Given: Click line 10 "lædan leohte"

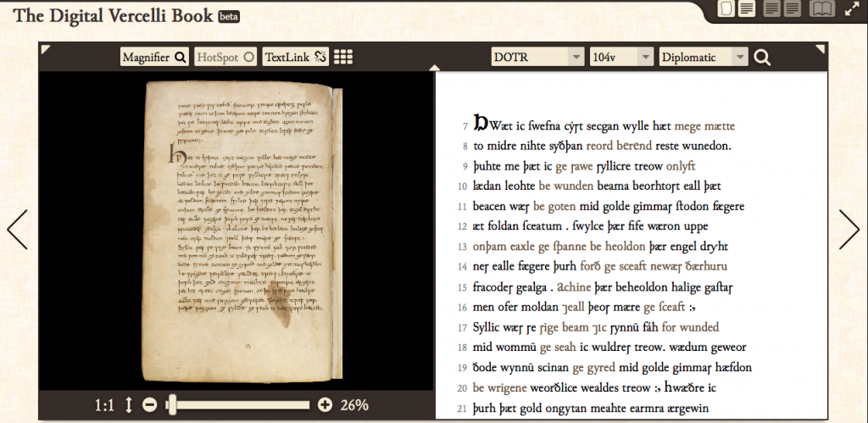Looking at the screenshot, I should click(597, 186).
